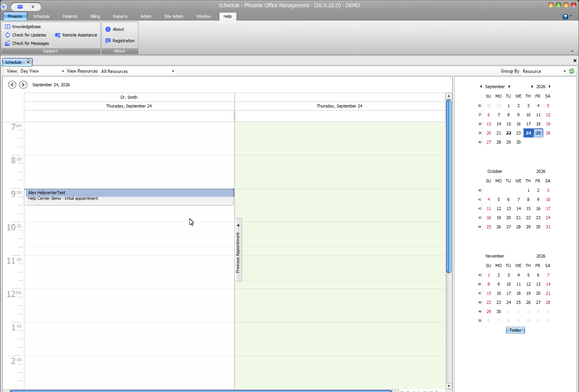This screenshot has height=392, width=579.
Task: Select September 25 in the mini calendar
Action: [x=538, y=133]
